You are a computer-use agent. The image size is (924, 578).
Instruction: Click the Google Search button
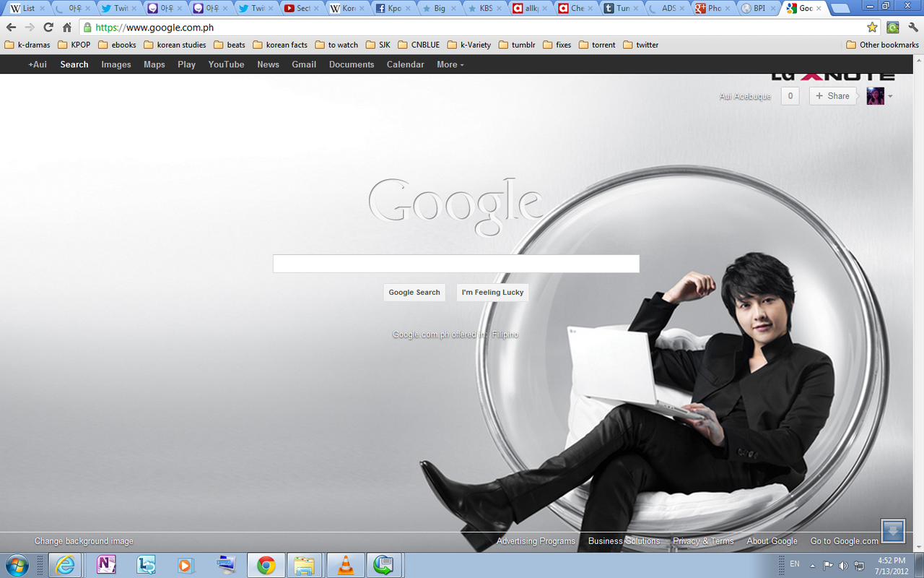pos(414,293)
